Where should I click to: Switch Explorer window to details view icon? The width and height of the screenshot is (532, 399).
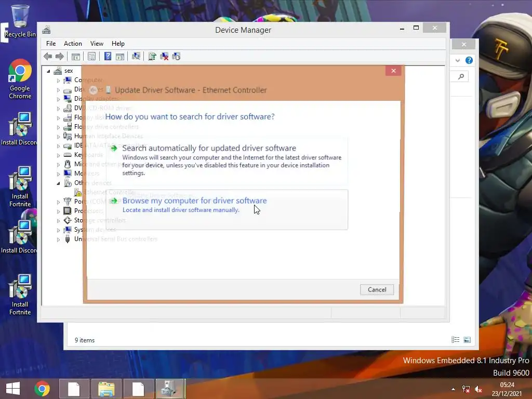pos(455,340)
